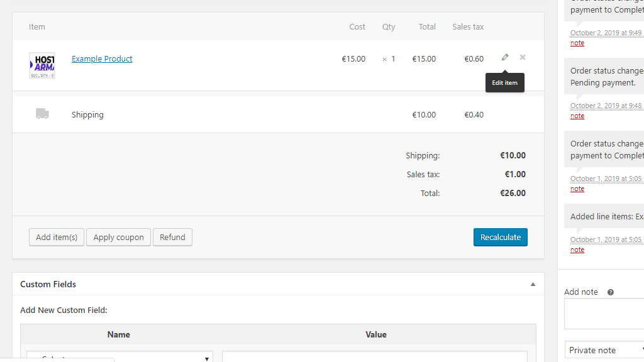Click the Add item(s) button
This screenshot has width=644, height=362.
coord(57,237)
